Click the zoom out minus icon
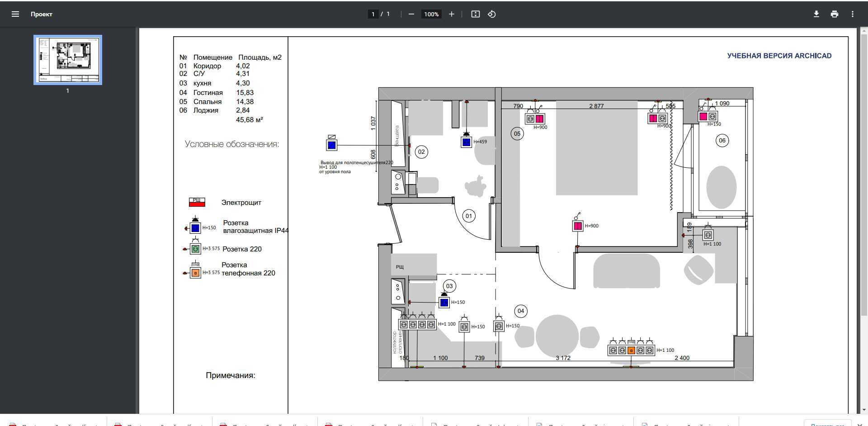Screen dimensions: 868x426 point(411,14)
